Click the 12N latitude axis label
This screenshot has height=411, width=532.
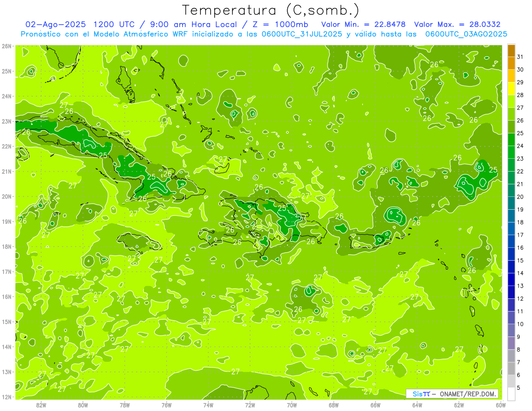pyautogui.click(x=7, y=397)
